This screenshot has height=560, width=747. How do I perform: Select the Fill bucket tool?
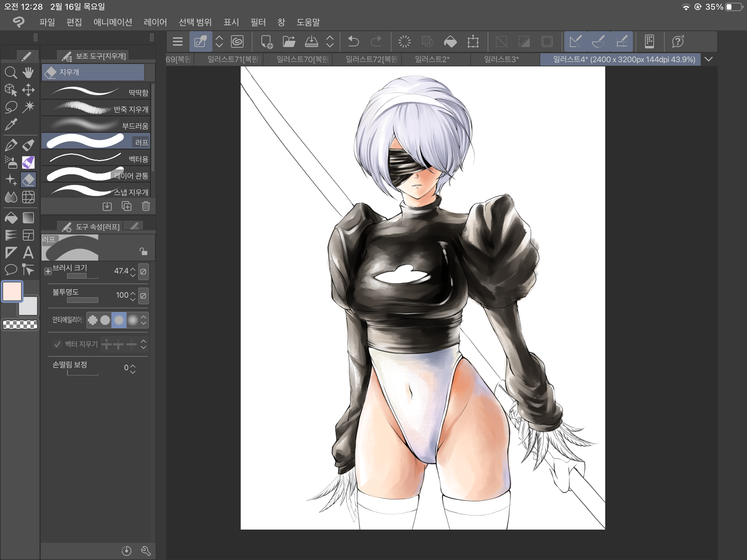pyautogui.click(x=11, y=218)
